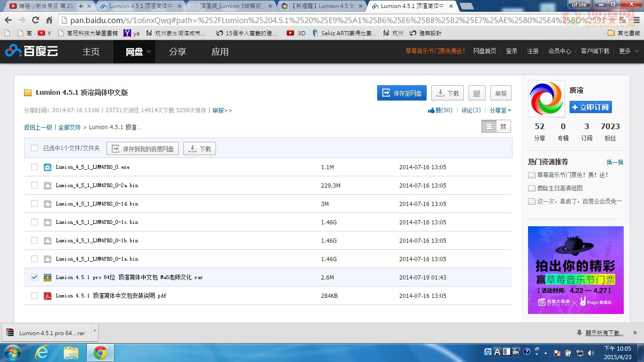Click the 草莓音乐节 advertisement banner
Screen dimensions: 644x362
coord(576,270)
